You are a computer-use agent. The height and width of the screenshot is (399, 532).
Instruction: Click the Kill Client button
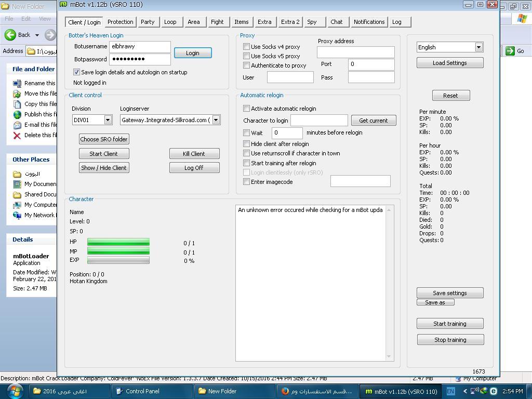point(194,154)
